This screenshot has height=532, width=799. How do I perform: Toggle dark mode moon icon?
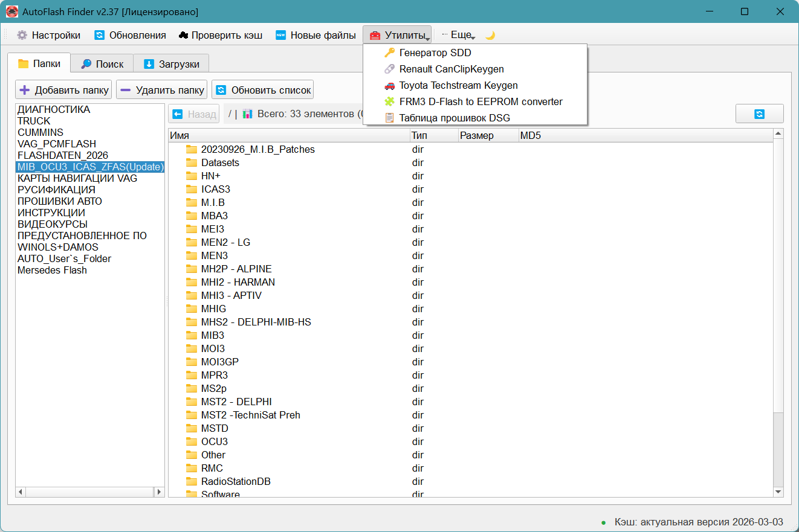[x=490, y=35]
